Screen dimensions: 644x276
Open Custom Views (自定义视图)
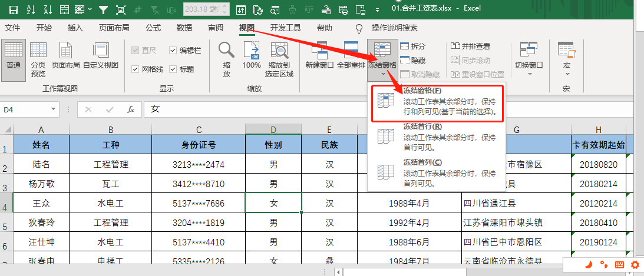pos(101,56)
